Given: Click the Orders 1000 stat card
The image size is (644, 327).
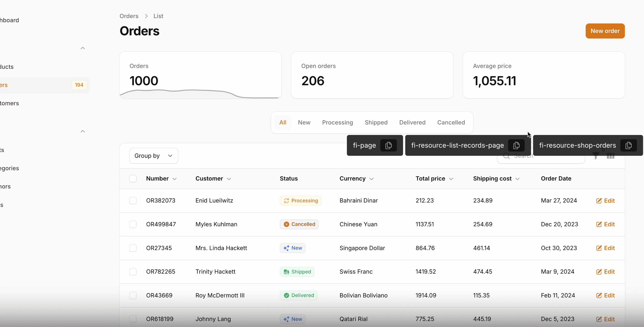Looking at the screenshot, I should (201, 75).
